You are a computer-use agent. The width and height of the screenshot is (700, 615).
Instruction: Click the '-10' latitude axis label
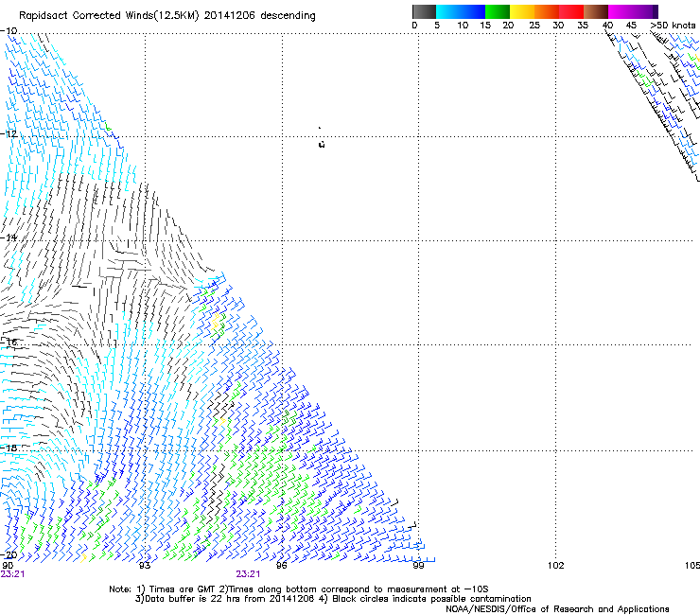coord(9,31)
